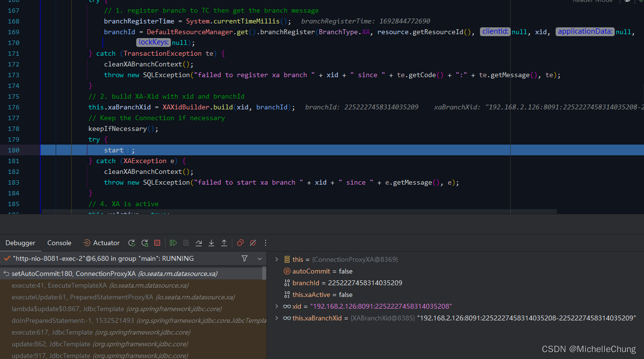
Task: Expand the this.xaBranchXid variable
Action: pyautogui.click(x=277, y=318)
